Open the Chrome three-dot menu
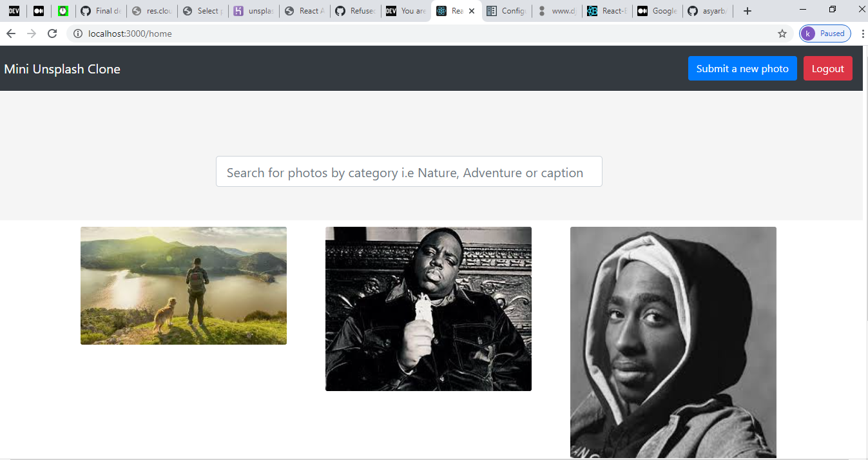This screenshot has height=460, width=868. (863, 33)
